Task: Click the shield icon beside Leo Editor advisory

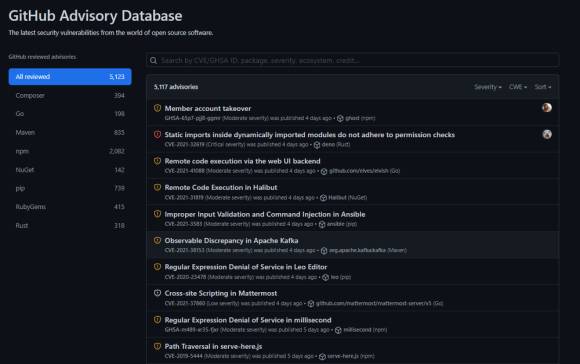Action: tap(157, 267)
